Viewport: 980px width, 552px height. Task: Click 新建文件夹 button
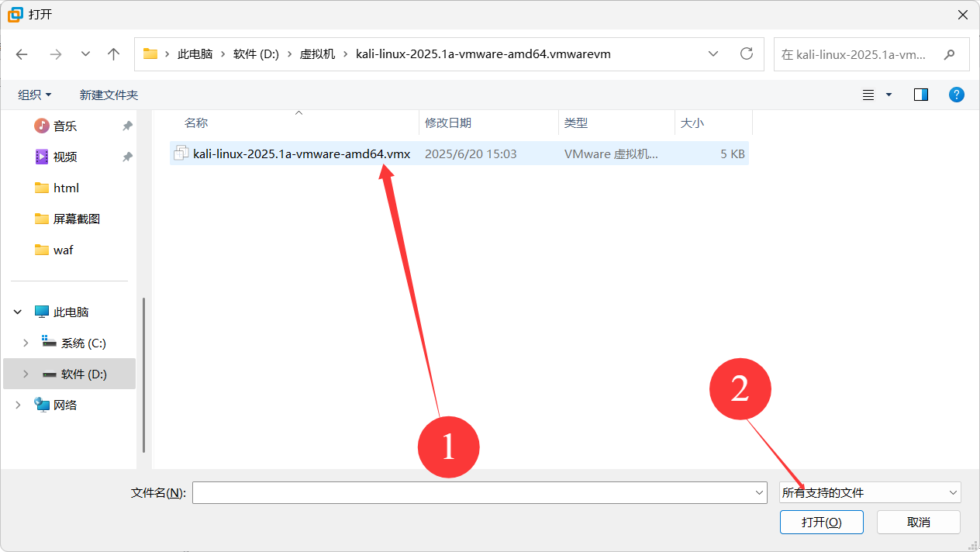109,95
